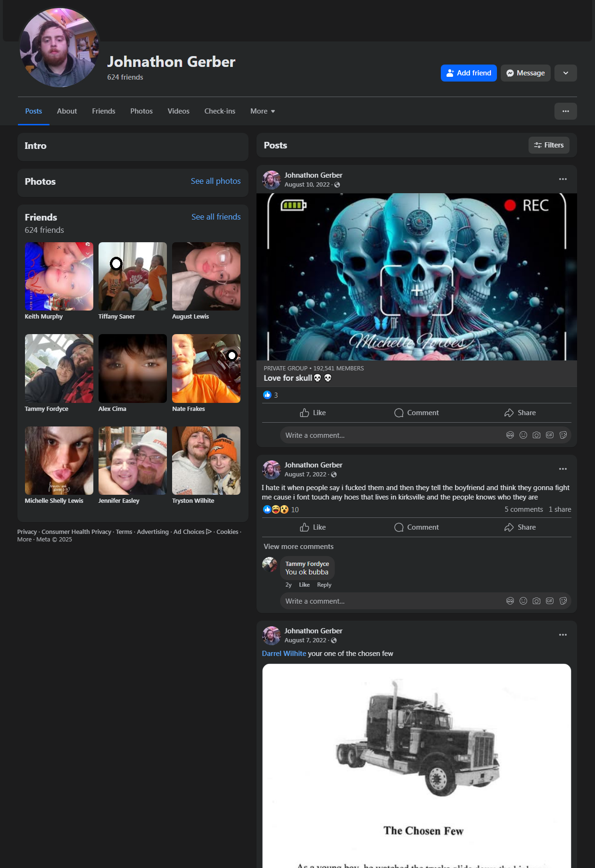Viewport: 595px width, 868px height.
Task: View the 3 likes on skull post
Action: pyautogui.click(x=271, y=395)
